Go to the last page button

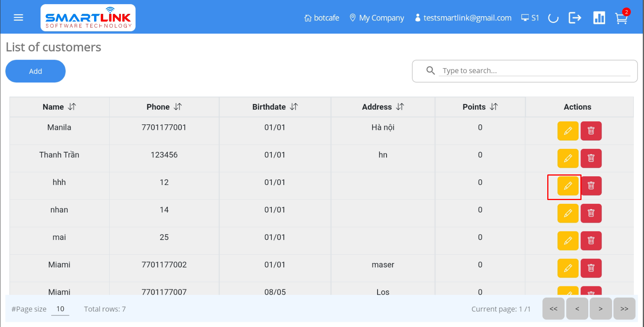(x=624, y=309)
